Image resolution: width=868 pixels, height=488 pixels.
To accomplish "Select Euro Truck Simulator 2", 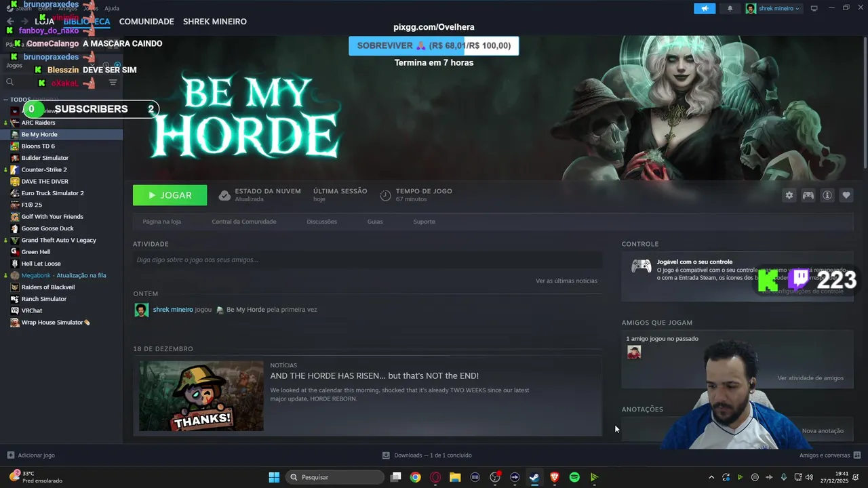I will click(x=62, y=193).
